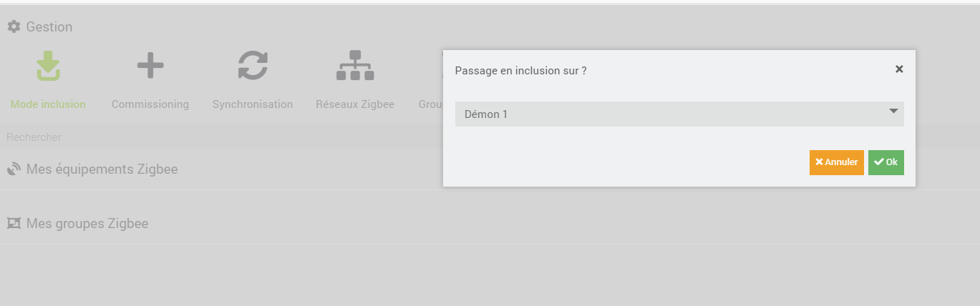This screenshot has height=306, width=980.
Task: Click the icon beside Mes équipements Zigbee
Action: click(x=14, y=169)
